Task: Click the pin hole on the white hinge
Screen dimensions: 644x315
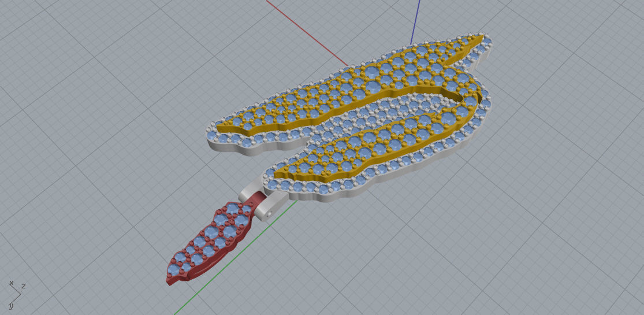Action: (269, 214)
